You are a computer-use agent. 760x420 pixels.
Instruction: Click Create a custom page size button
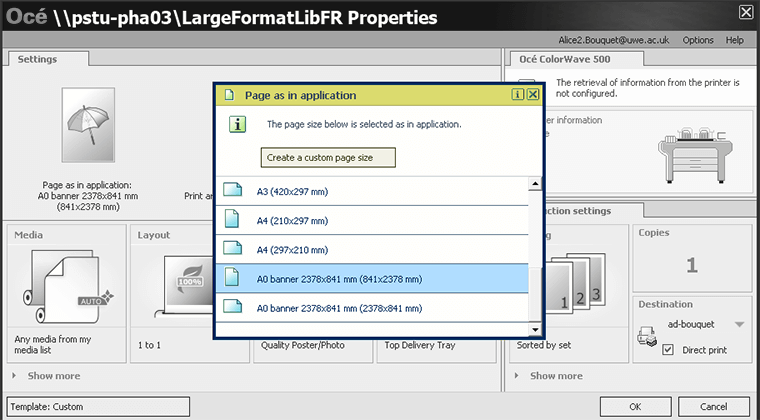[x=328, y=157]
